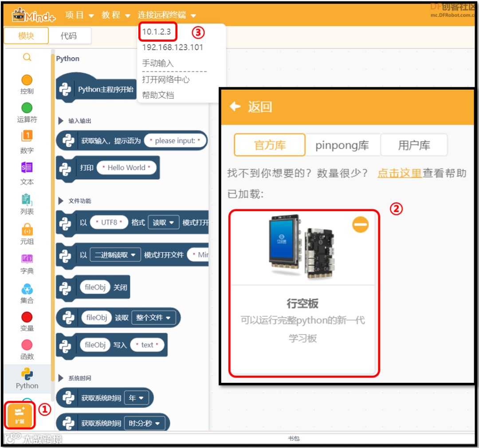Open the 文本 category icon
This screenshot has width=479, height=448.
27,168
